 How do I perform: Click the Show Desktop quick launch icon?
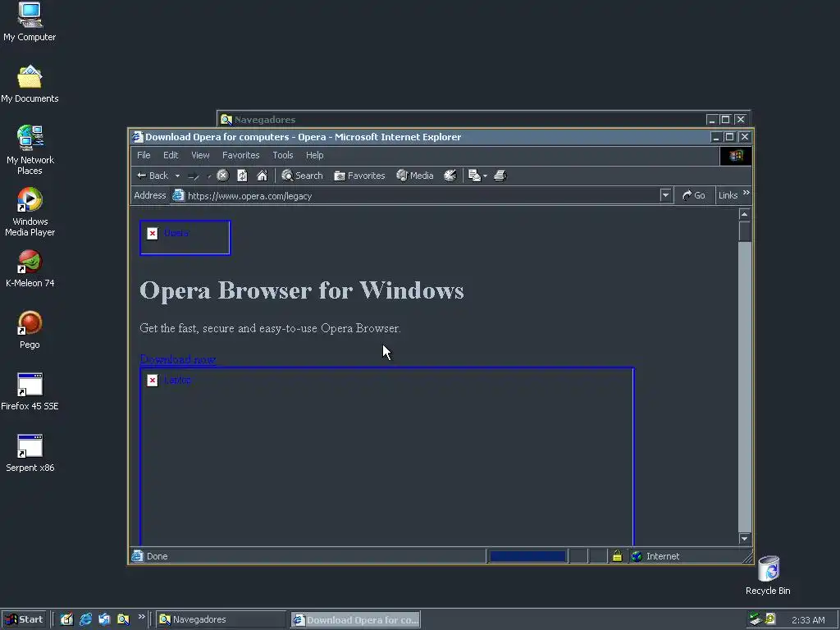click(x=66, y=619)
